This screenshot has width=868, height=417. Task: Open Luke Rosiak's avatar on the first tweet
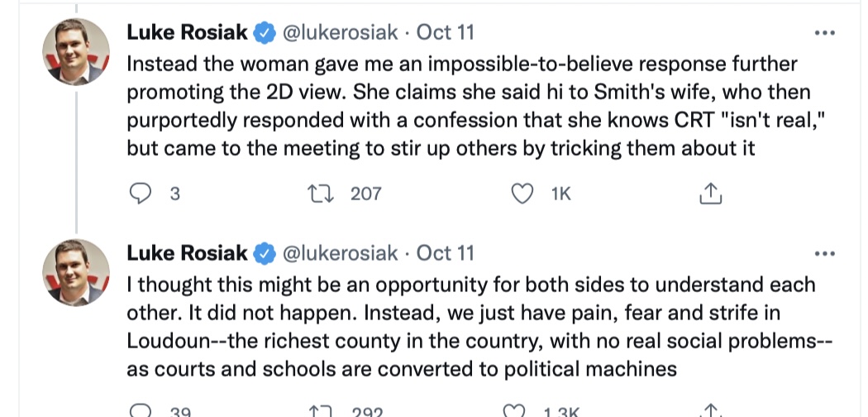tap(76, 51)
